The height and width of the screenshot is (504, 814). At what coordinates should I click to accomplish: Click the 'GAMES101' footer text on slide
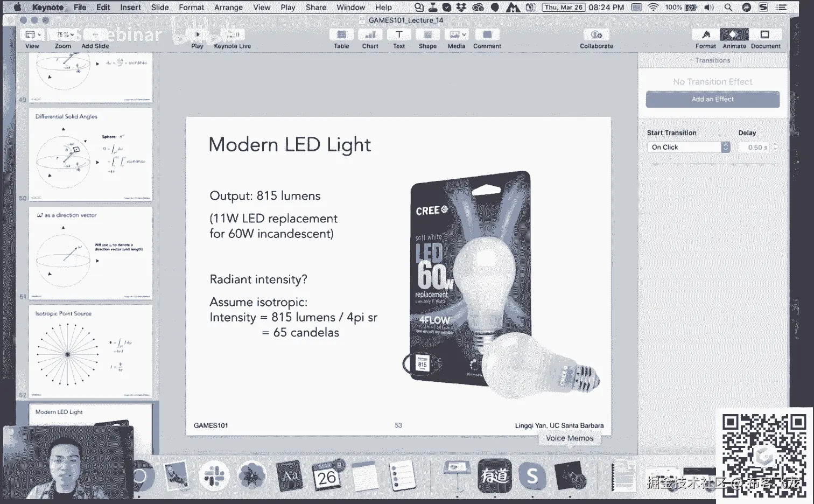point(210,425)
